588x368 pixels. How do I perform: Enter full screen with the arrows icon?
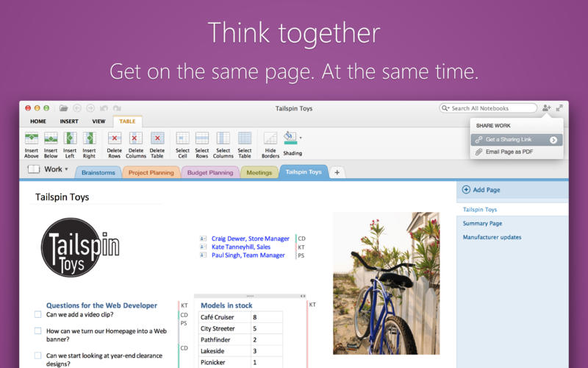tap(559, 108)
